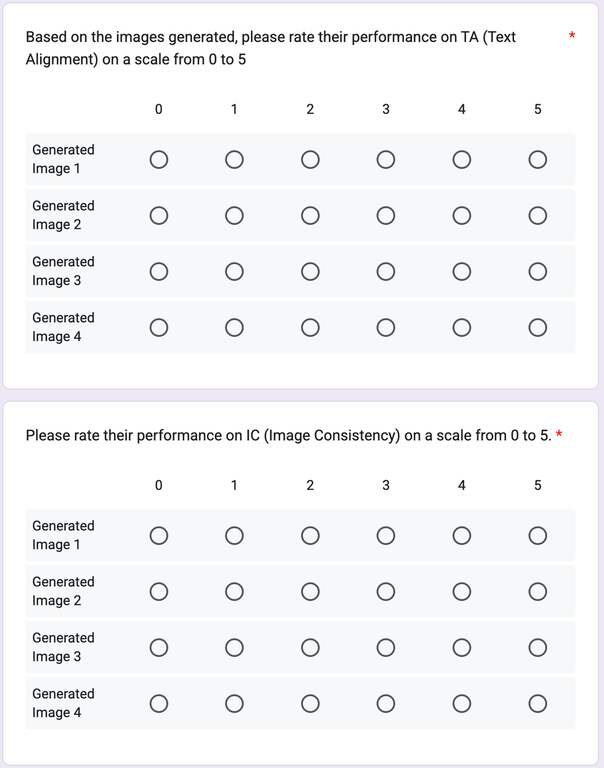Rate Generated Image 1 IC as 1
Screen dimensions: 604x768
coord(234,536)
